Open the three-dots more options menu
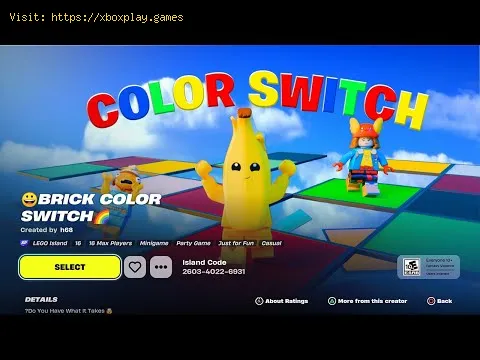This screenshot has width=480, height=360. [161, 267]
